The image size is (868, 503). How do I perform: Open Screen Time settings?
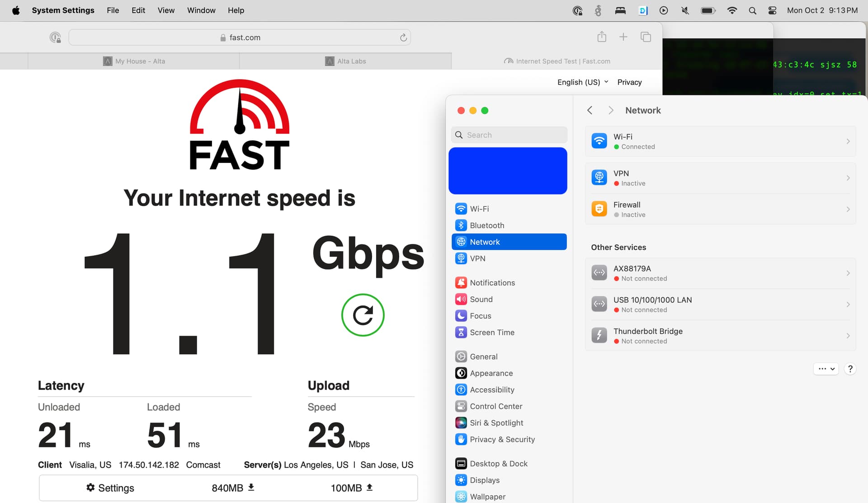pos(509,332)
